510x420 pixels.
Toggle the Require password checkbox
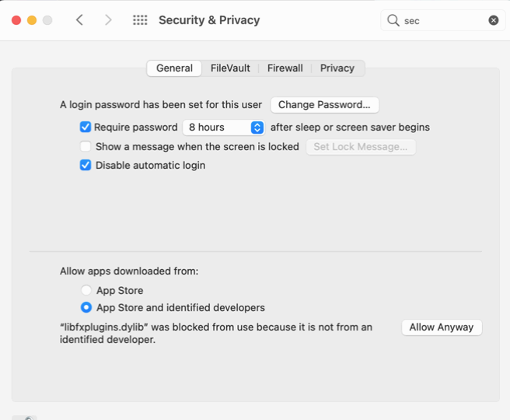(x=86, y=127)
